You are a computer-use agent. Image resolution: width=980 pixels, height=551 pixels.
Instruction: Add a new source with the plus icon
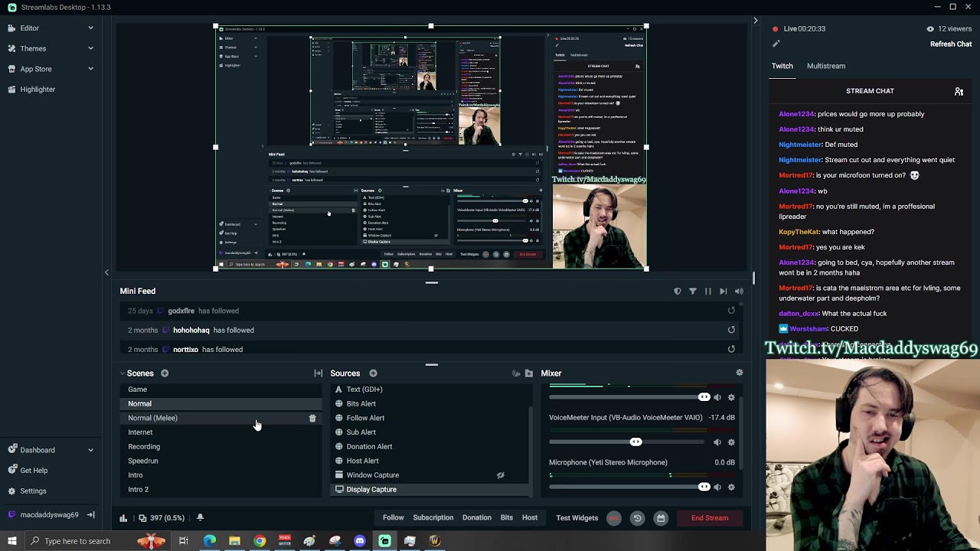pyautogui.click(x=373, y=373)
